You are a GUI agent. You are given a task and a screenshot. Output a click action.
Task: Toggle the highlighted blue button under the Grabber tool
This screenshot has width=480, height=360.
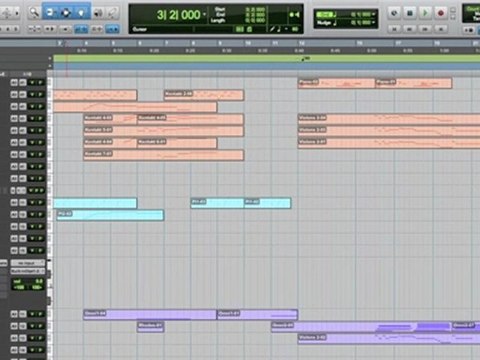click(x=81, y=29)
